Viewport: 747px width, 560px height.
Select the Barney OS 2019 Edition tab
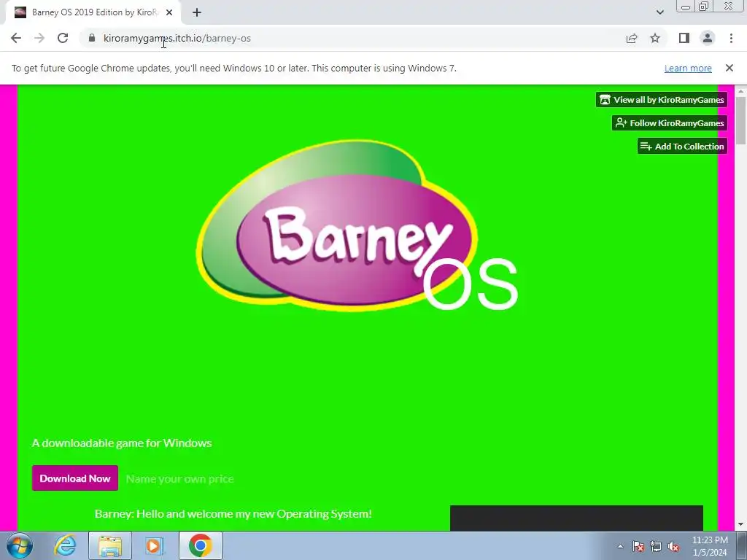pyautogui.click(x=93, y=12)
